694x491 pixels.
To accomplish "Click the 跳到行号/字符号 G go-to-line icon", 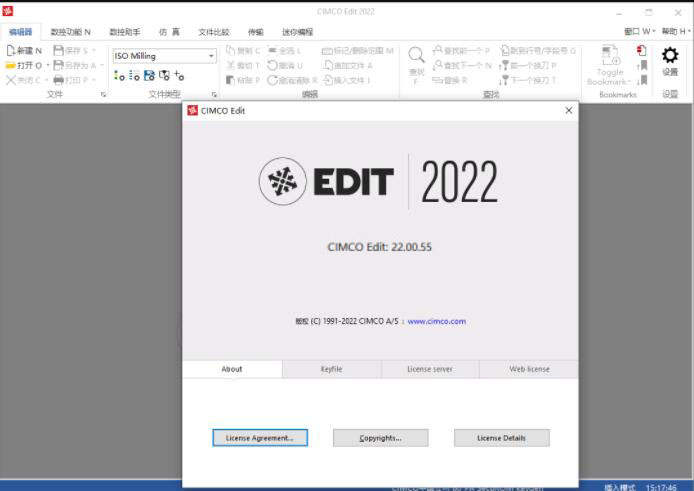I will 505,50.
